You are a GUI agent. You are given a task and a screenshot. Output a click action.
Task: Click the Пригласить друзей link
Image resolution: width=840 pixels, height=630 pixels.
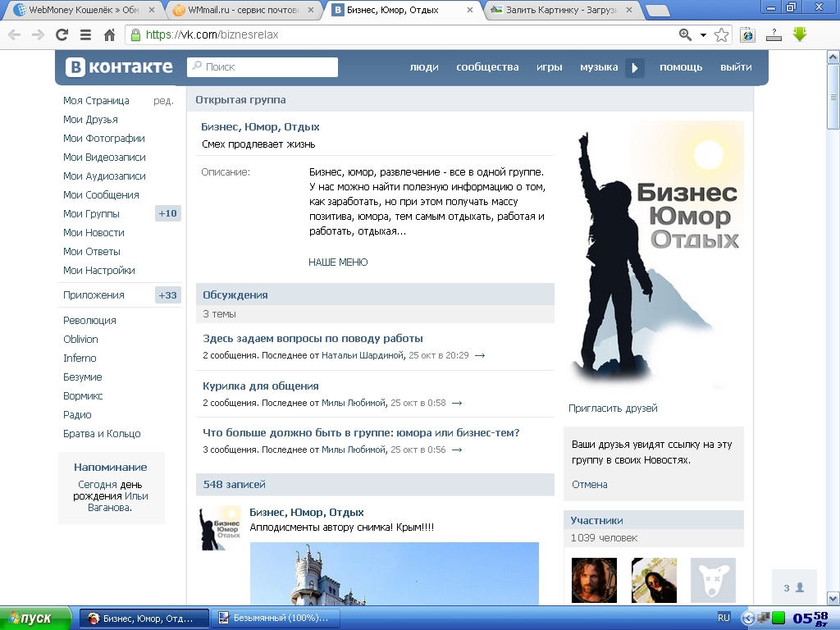point(613,409)
